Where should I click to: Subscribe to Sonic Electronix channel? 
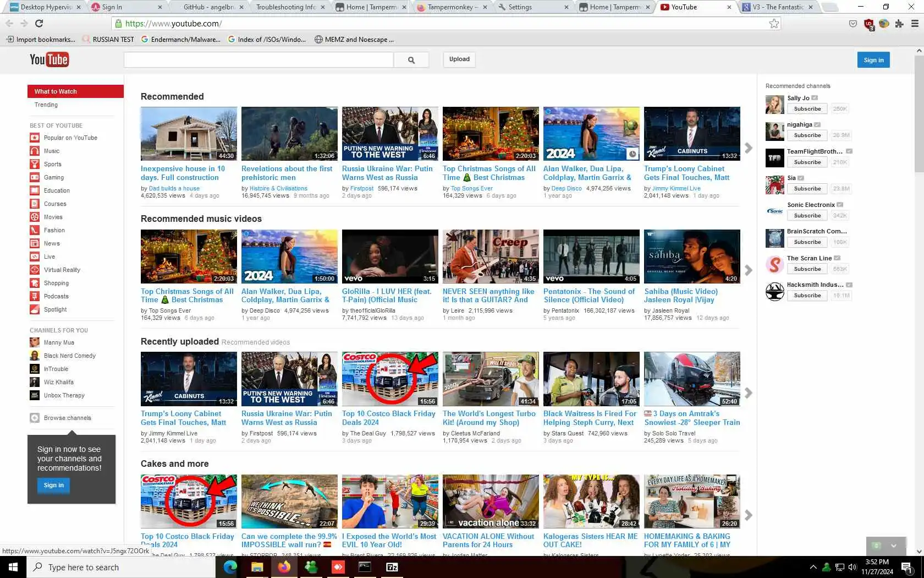(807, 216)
